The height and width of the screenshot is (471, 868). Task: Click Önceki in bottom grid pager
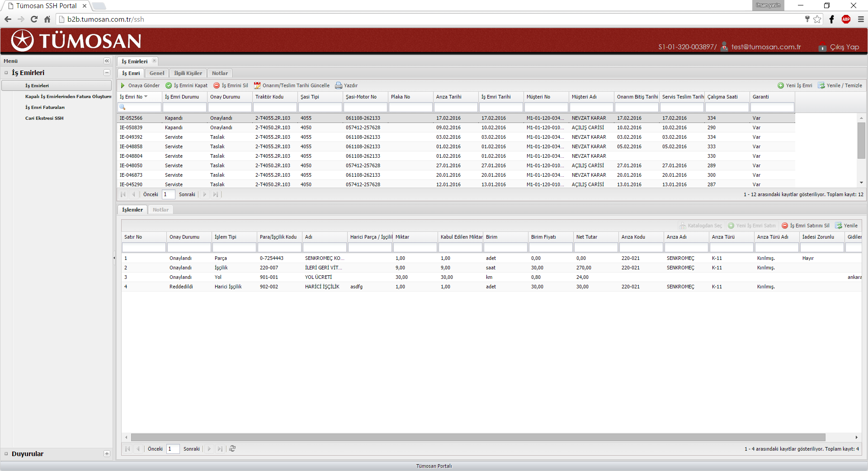155,449
